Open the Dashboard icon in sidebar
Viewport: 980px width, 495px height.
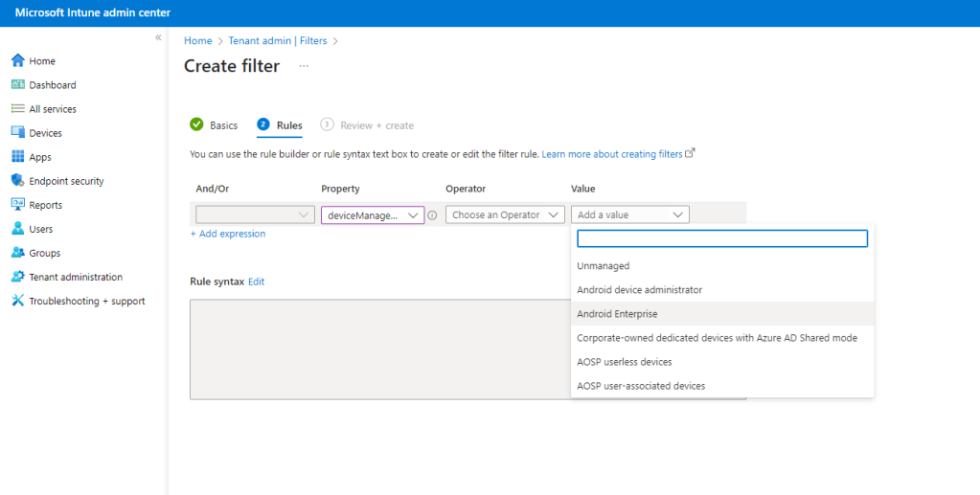pos(17,85)
